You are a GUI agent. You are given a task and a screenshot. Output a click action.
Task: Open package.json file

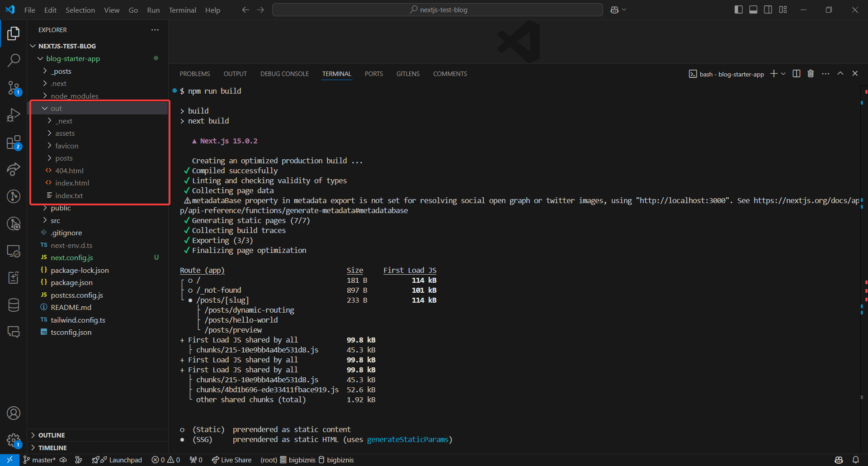(x=71, y=283)
